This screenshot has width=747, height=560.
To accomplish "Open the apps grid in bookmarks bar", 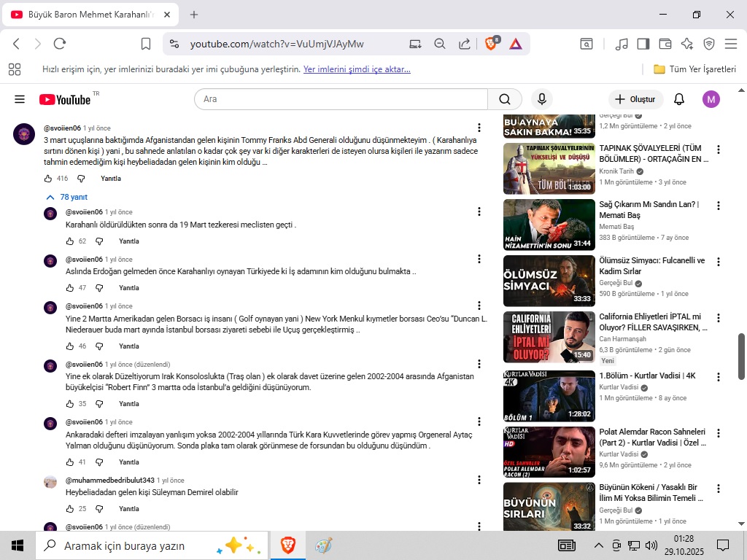I will 15,69.
